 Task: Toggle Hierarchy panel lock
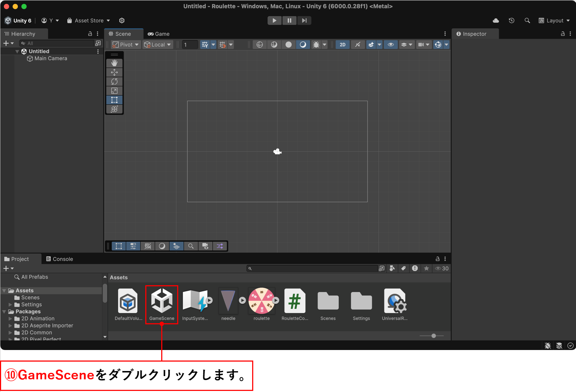(90, 34)
